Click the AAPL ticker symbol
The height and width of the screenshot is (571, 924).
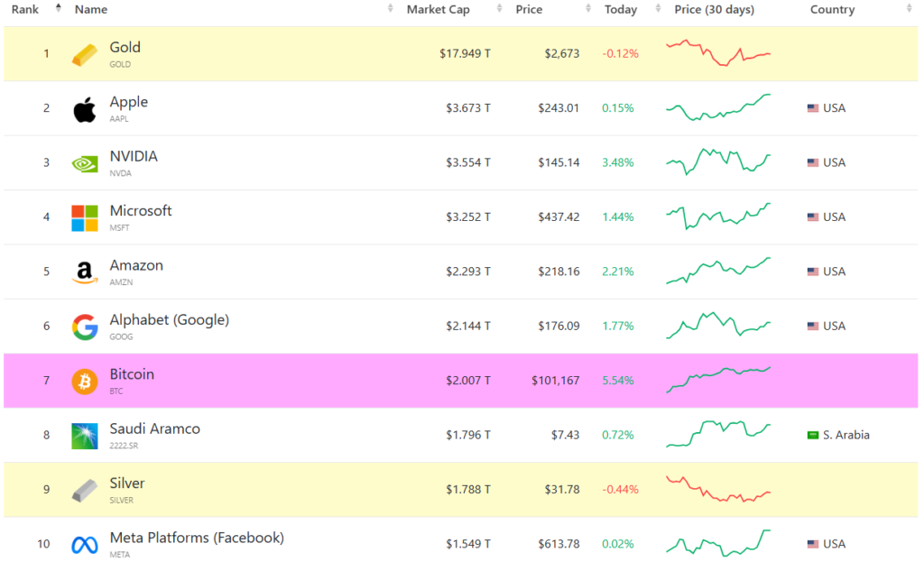(118, 118)
